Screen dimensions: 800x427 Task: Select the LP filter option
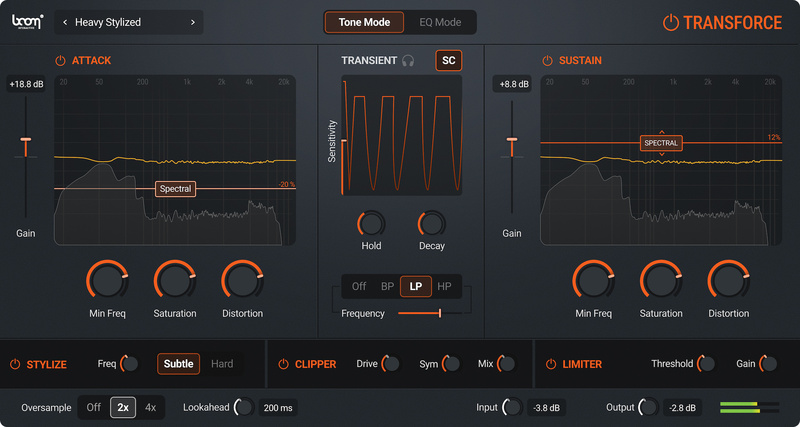pyautogui.click(x=416, y=286)
